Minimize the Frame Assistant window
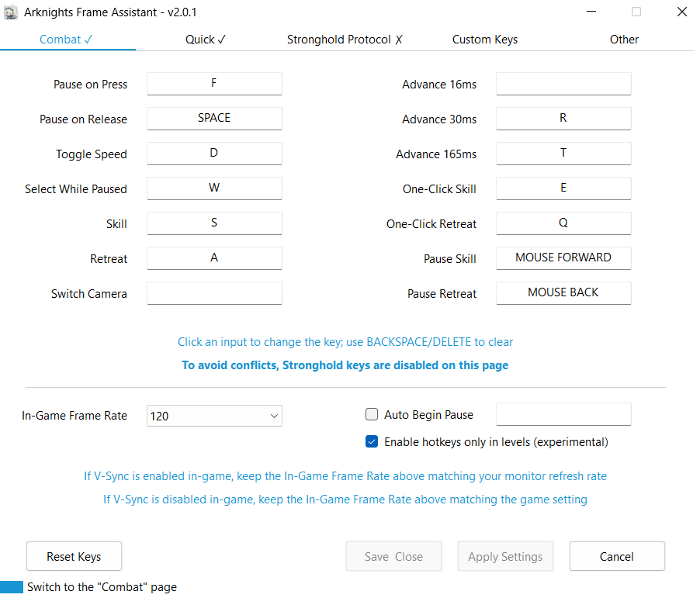The height and width of the screenshot is (598, 700). [x=591, y=12]
